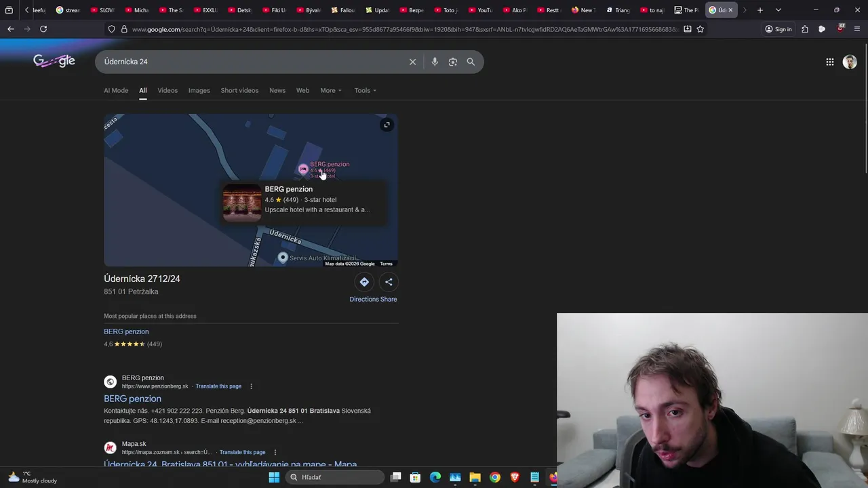Screen dimensions: 868x488
Task: Bookmark this page with the star
Action: coord(701,29)
